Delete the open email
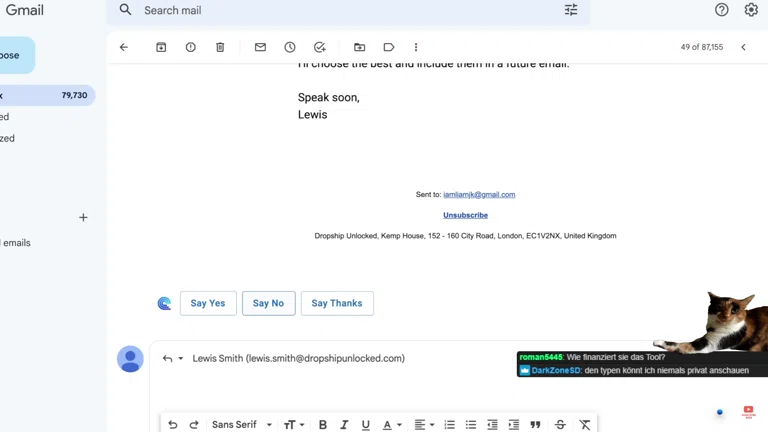The width and height of the screenshot is (768, 432). [220, 47]
